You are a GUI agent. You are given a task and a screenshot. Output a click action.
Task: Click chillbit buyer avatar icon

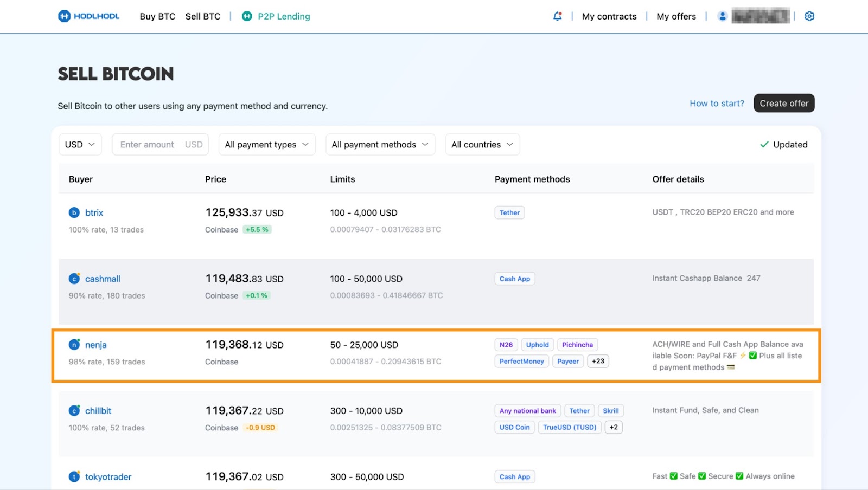(74, 411)
